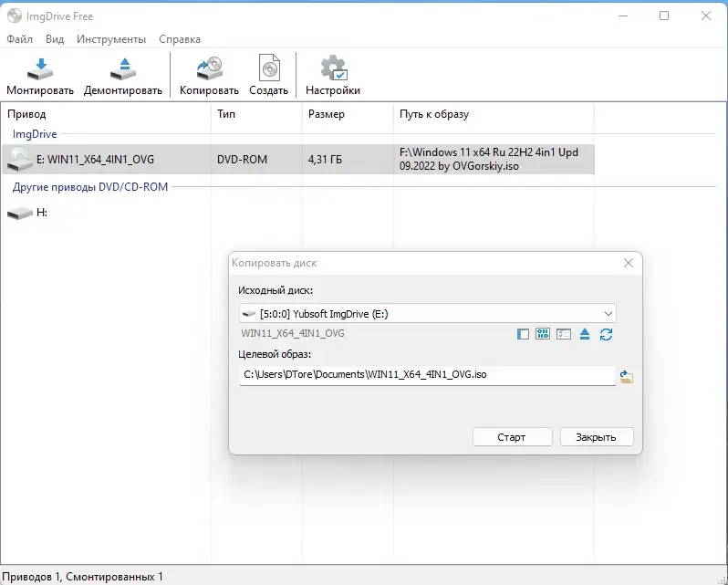Click the WIN11_X64_4IN1_OVG disc label in dialog

pos(293,333)
